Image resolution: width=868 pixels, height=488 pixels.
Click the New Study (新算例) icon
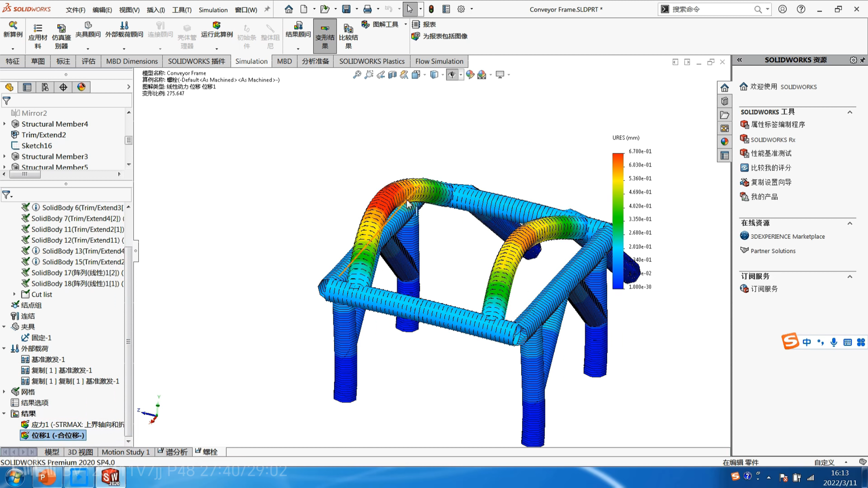coord(13,26)
